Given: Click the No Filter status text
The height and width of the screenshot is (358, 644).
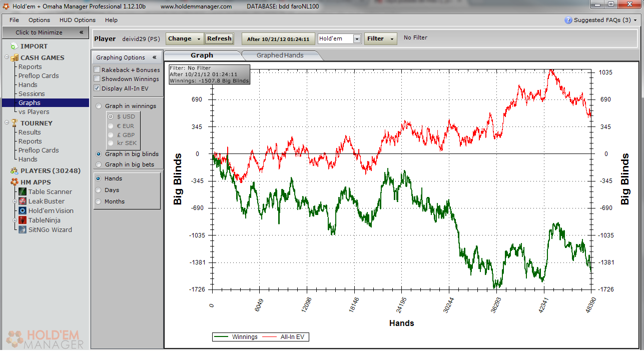Looking at the screenshot, I should coord(415,37).
